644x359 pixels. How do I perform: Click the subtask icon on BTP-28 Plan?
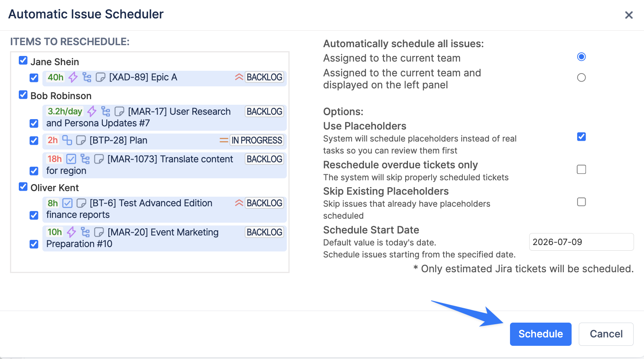pos(67,140)
